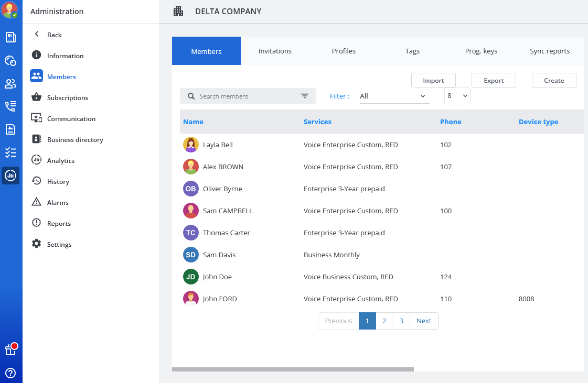The width and height of the screenshot is (588, 383).
Task: Open the Business directory icon
Action: [x=36, y=139]
